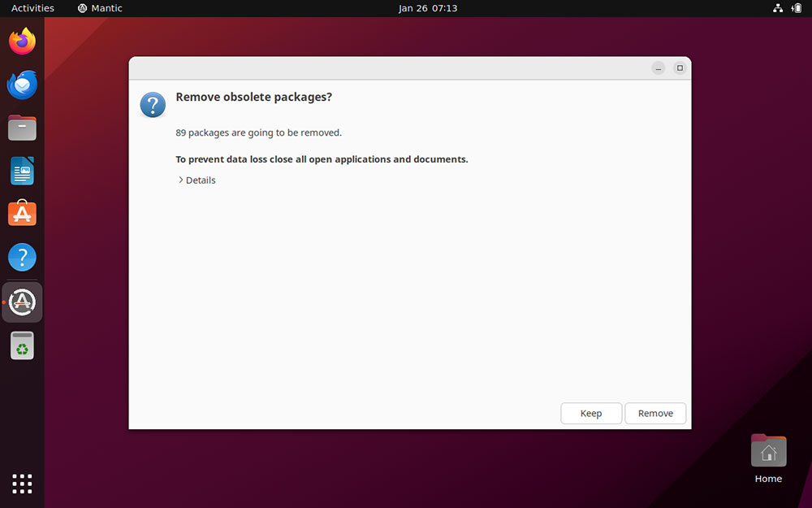Screen dimensions: 812x508
Task: Click the clock to open calendar
Action: tap(428, 8)
